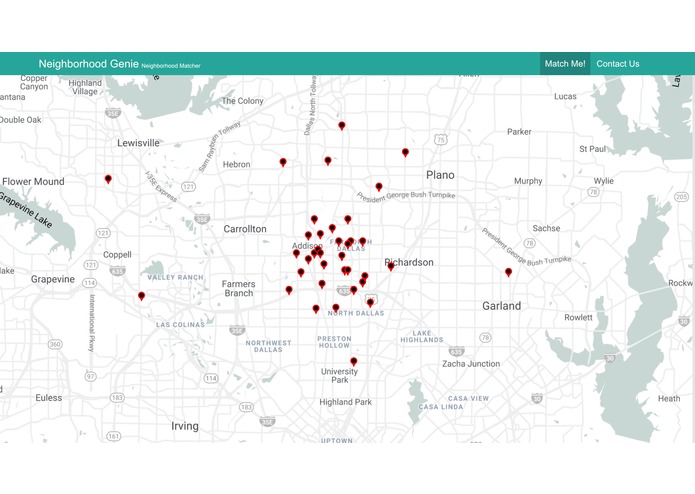Screen dimensions: 695x494
Task: Click the Carrollton city label
Action: 245,229
